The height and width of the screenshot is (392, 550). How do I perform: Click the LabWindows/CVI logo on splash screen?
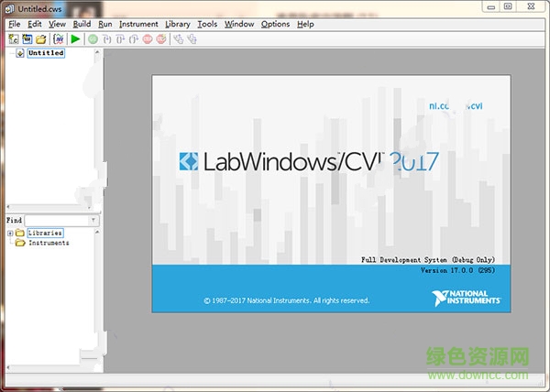tap(189, 161)
